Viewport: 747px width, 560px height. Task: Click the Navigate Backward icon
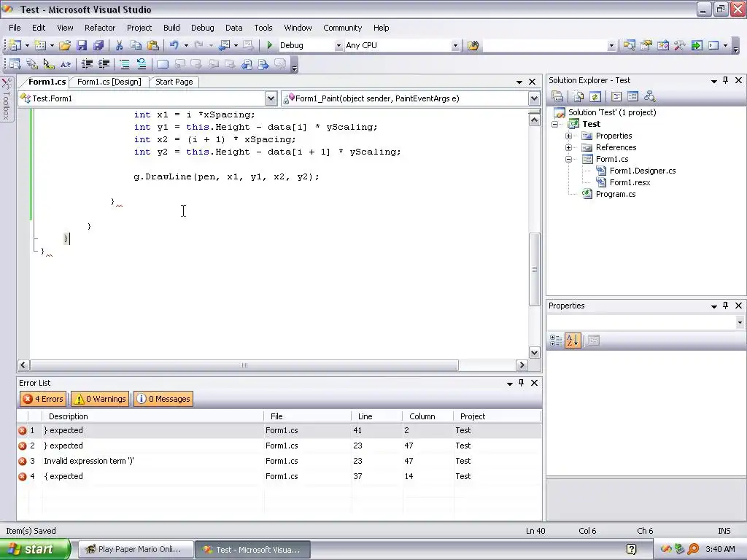click(224, 45)
